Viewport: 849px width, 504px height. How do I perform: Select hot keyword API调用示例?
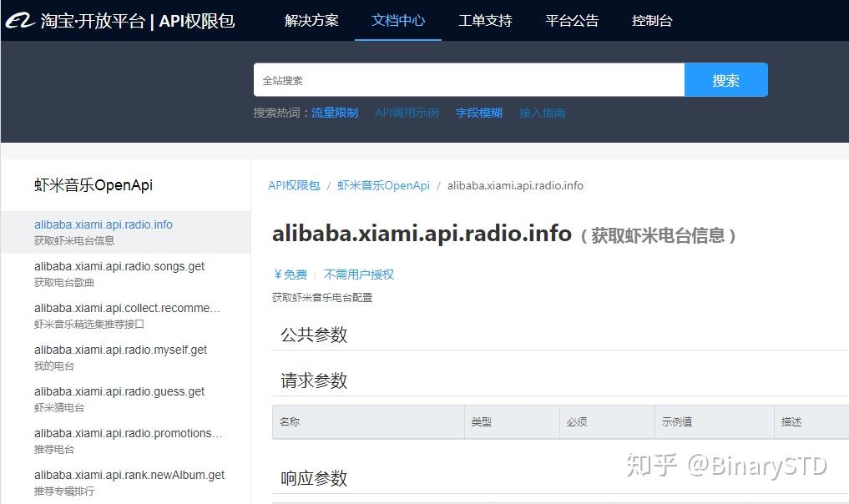point(407,113)
